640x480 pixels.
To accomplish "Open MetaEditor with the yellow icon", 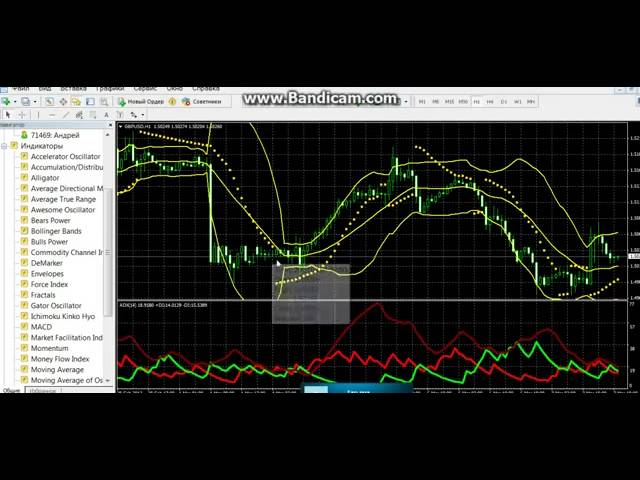I will [172, 102].
